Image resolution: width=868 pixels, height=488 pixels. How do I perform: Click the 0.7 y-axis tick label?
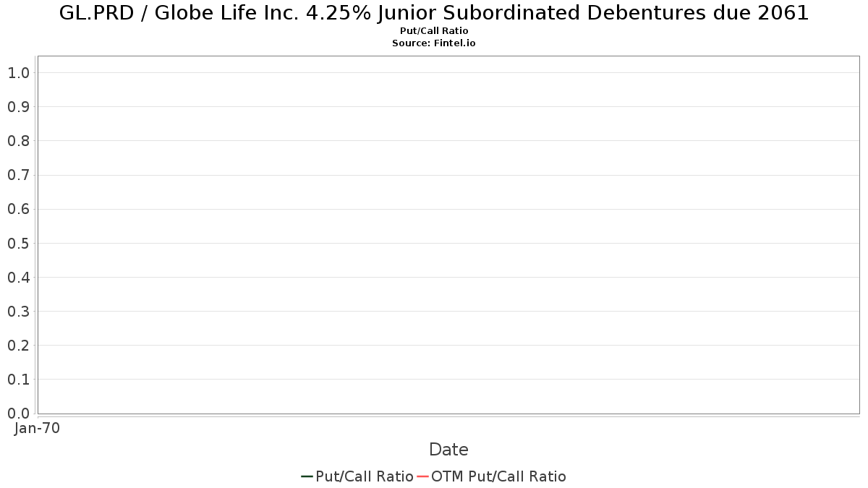pyautogui.click(x=18, y=175)
